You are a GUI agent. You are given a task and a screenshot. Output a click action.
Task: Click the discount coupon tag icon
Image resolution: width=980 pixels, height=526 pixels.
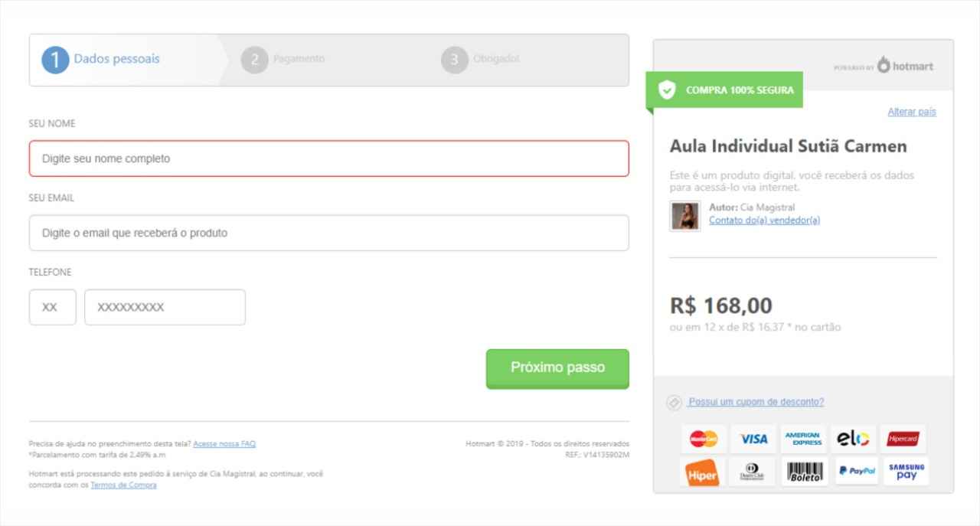675,403
